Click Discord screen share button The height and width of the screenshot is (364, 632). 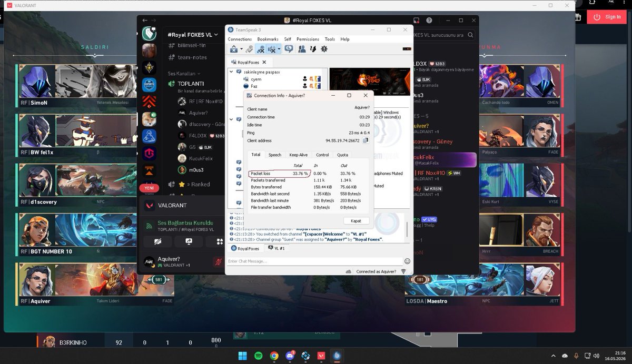click(189, 241)
